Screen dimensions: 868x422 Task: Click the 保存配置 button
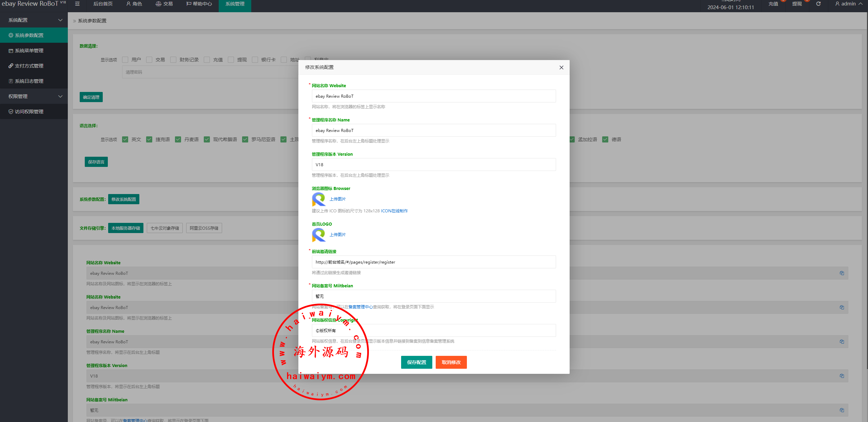click(416, 362)
